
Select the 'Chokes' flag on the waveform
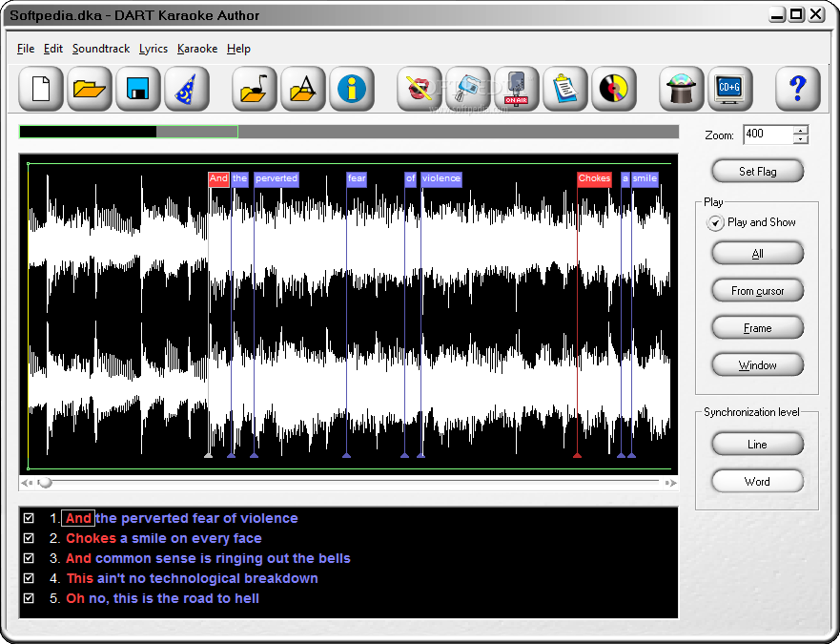tap(594, 178)
